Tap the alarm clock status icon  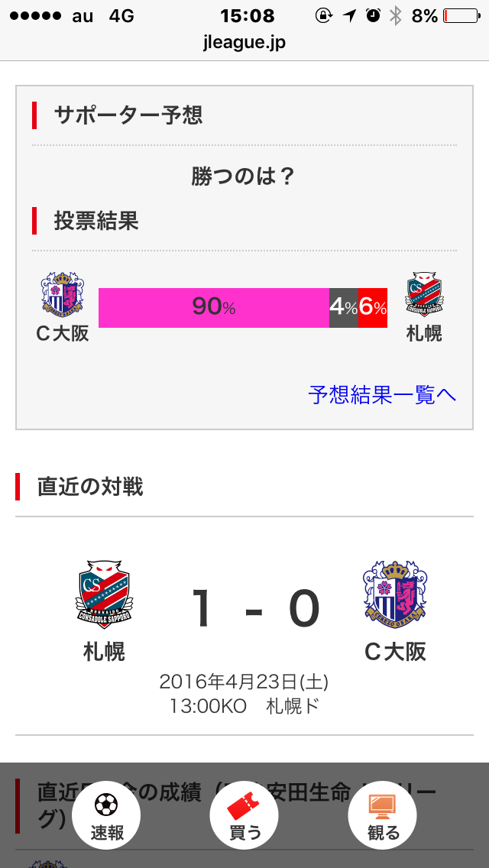(x=373, y=15)
